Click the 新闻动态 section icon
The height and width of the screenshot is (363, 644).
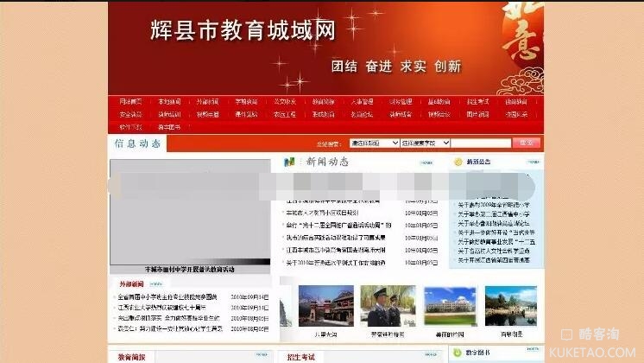click(x=288, y=162)
